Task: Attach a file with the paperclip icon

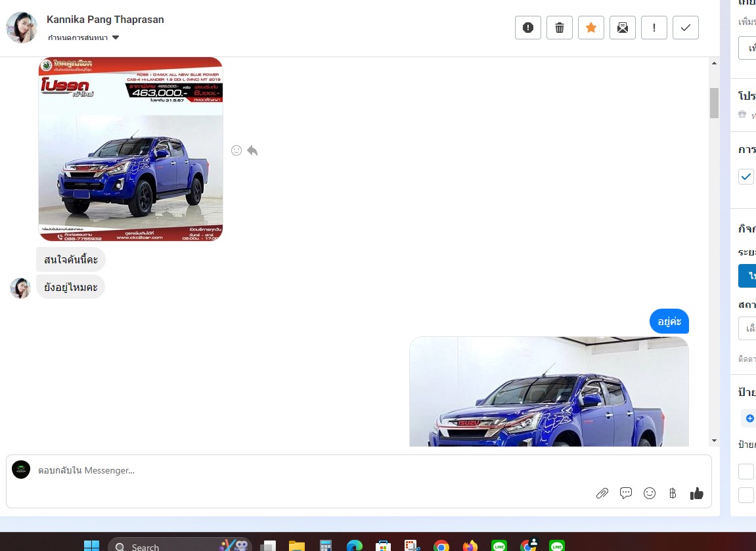Action: [x=602, y=493]
